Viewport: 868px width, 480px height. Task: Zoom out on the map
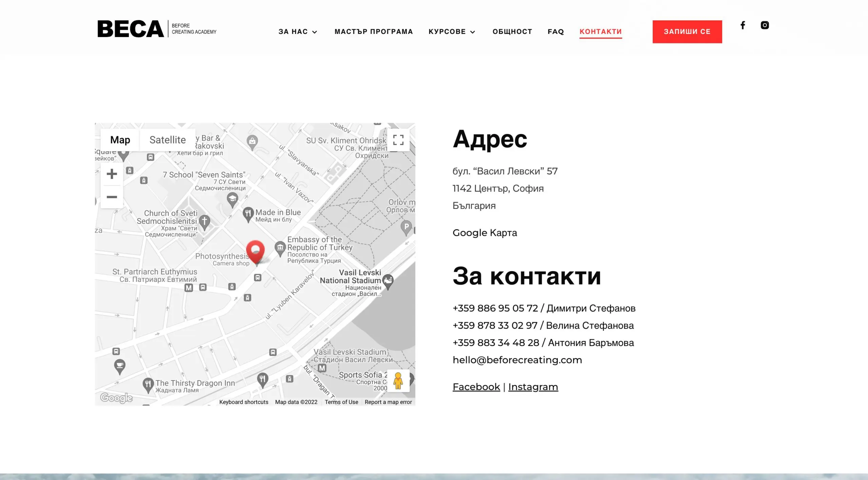pyautogui.click(x=112, y=197)
